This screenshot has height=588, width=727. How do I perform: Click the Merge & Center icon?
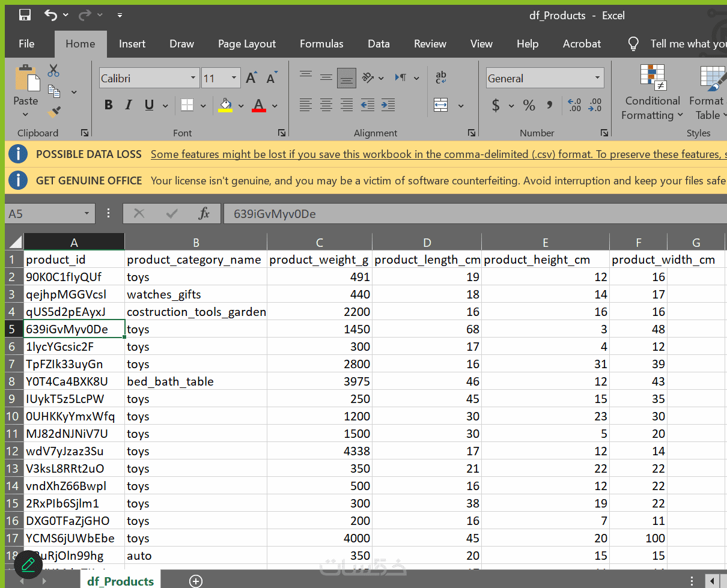point(441,105)
